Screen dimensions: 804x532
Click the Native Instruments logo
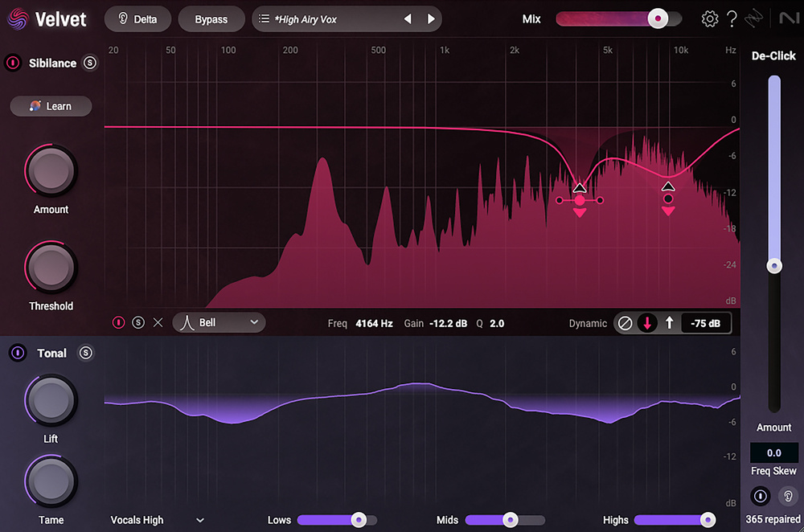(790, 19)
